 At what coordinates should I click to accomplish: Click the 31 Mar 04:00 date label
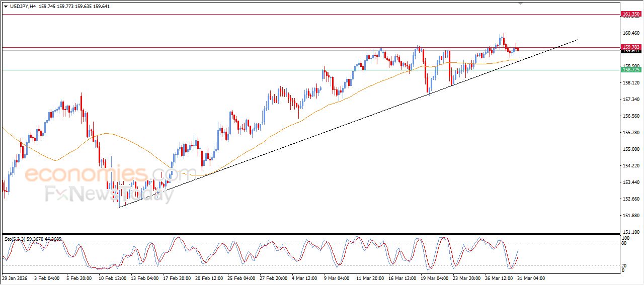[531, 278]
